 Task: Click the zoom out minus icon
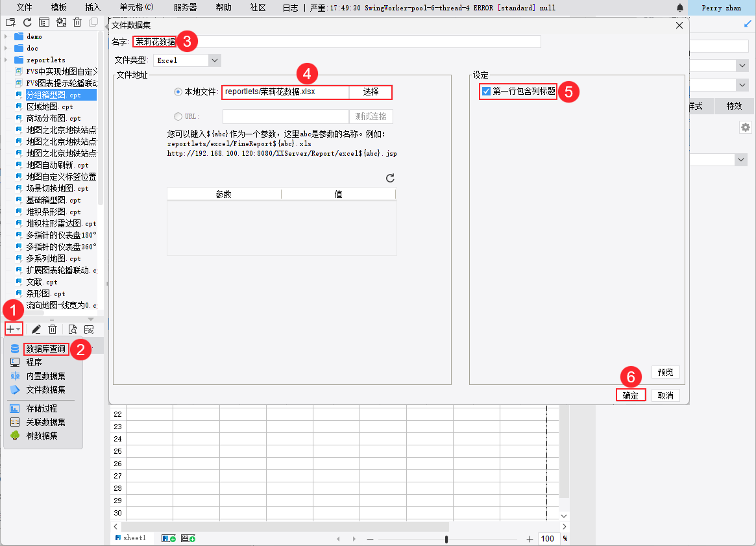point(371,539)
